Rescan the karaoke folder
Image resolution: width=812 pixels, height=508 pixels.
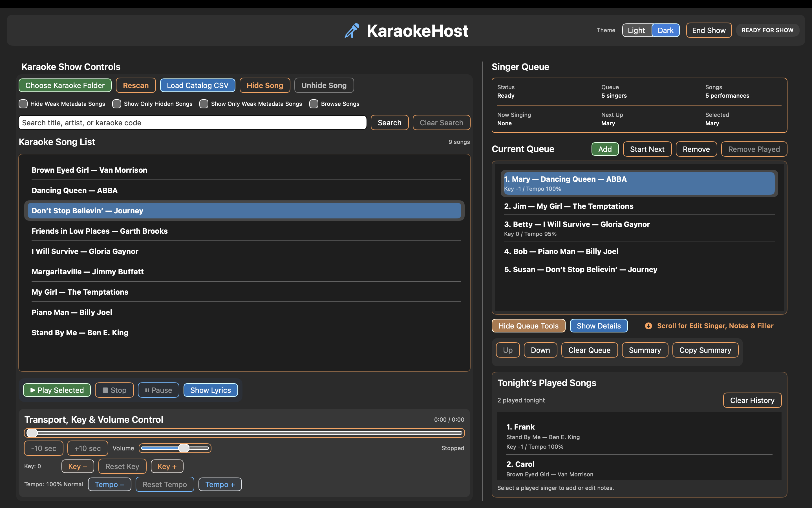click(136, 85)
